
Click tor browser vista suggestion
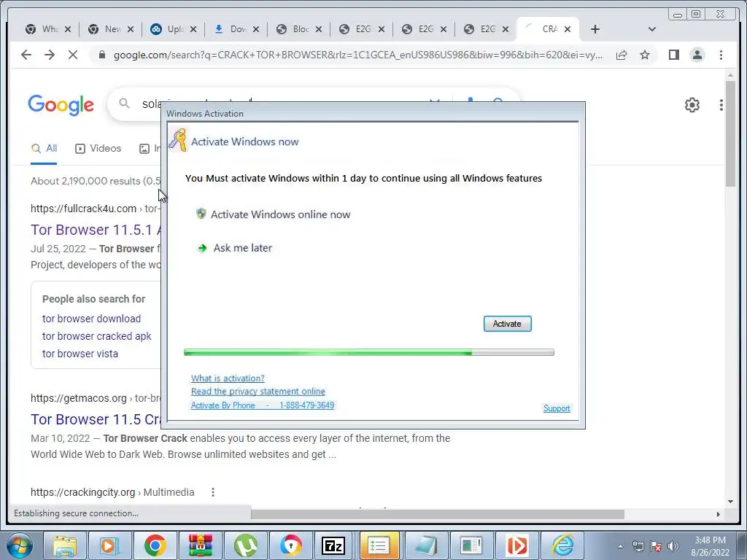pos(80,354)
